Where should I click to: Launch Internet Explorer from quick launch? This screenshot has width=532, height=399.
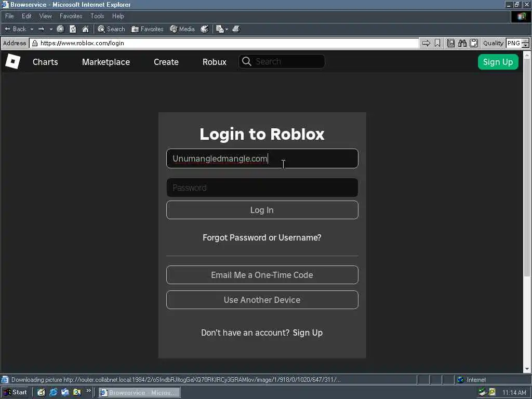(x=54, y=392)
